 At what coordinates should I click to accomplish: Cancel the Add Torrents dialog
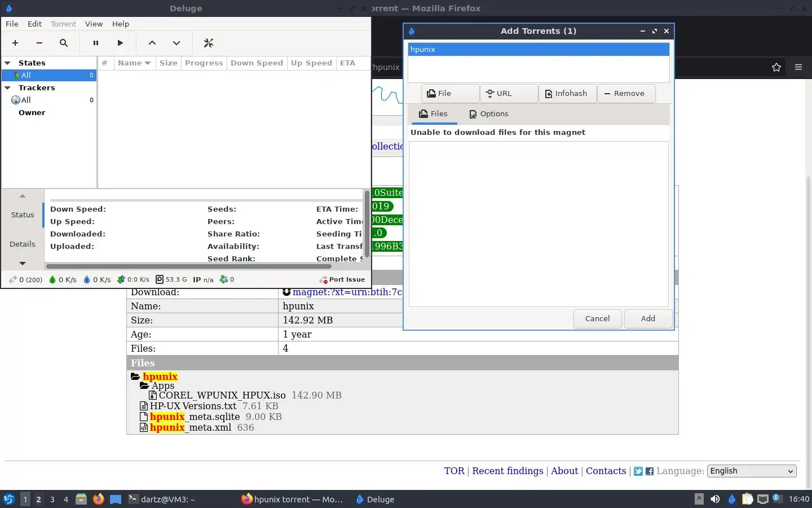click(x=597, y=319)
